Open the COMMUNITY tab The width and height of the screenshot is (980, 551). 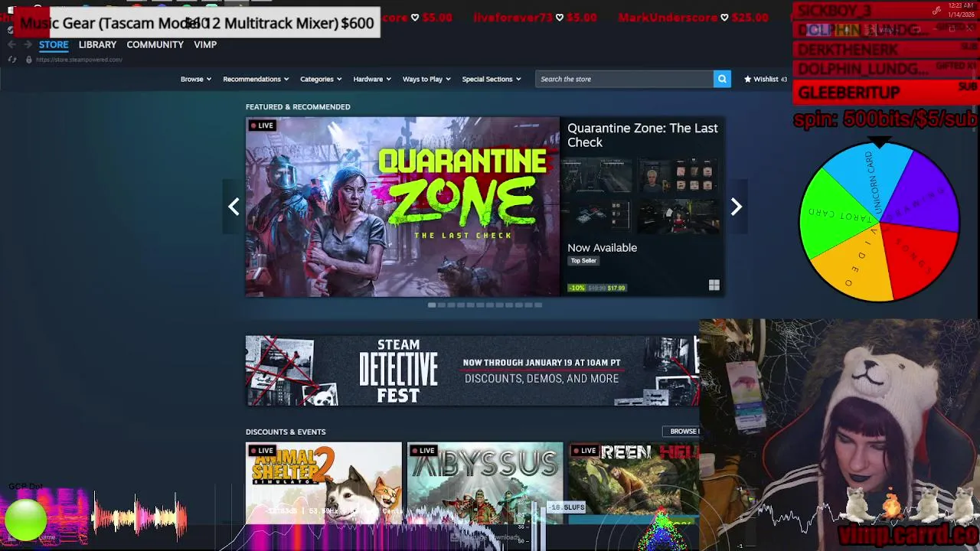(x=155, y=44)
